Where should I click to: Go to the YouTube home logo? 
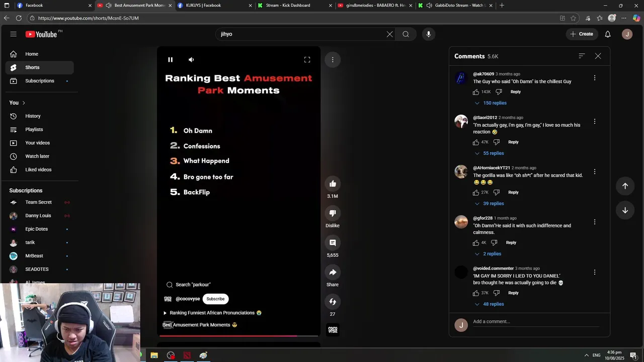coord(41,34)
